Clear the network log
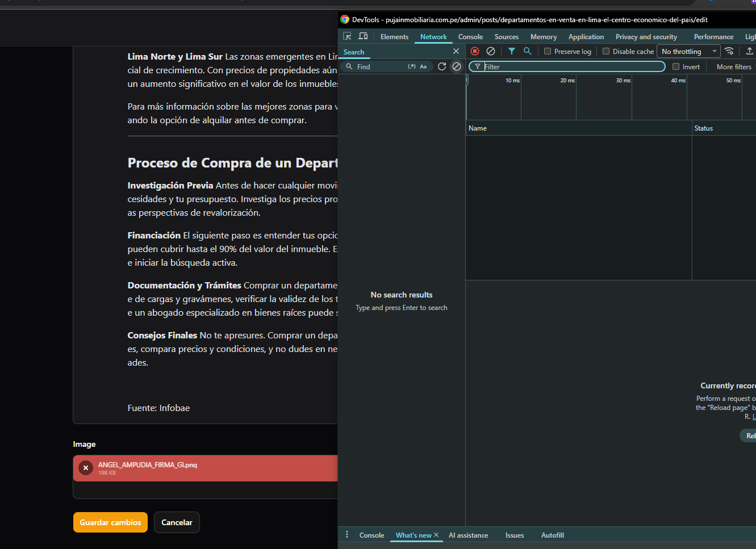 pyautogui.click(x=491, y=51)
